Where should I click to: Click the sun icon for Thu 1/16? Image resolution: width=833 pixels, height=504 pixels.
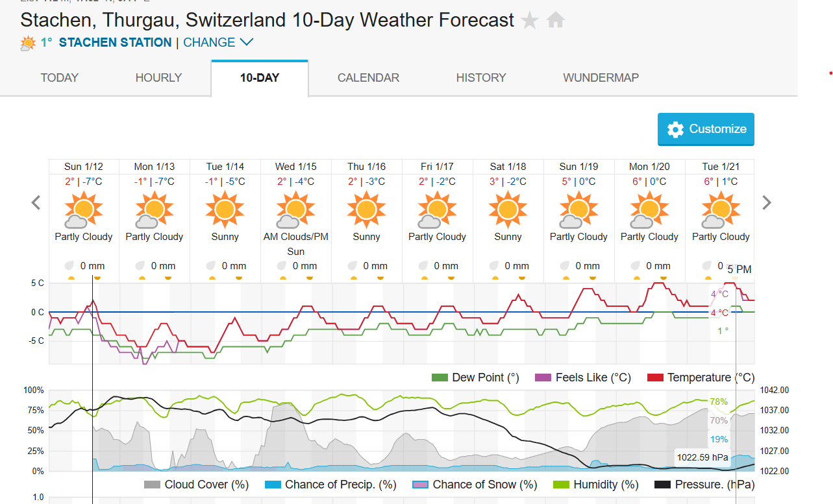pyautogui.click(x=366, y=210)
